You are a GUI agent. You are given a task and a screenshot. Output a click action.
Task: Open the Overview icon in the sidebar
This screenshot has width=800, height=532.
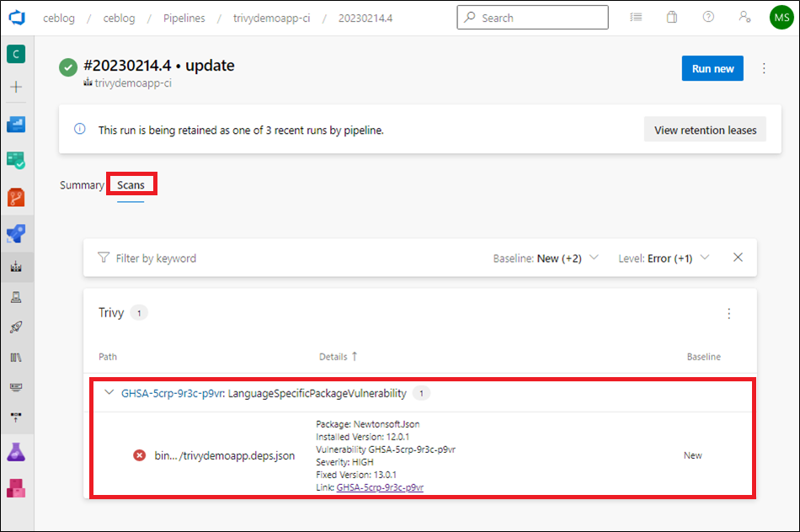pos(16,124)
